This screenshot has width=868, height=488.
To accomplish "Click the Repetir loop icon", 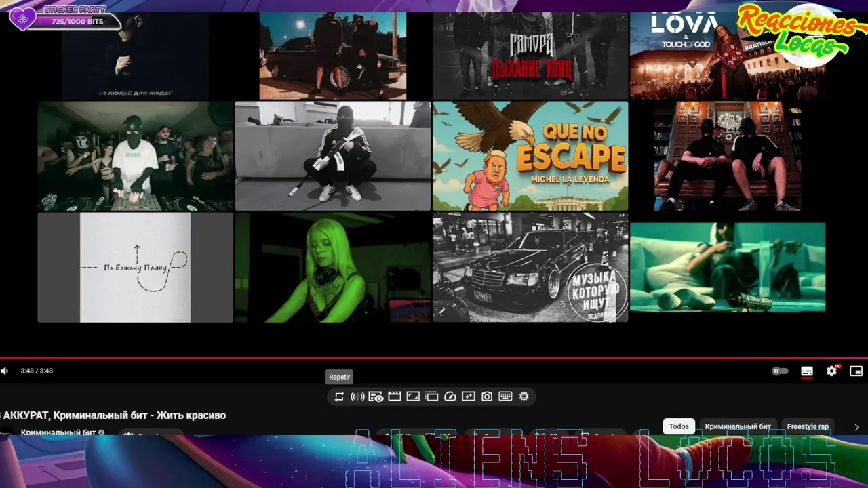I will coord(339,396).
